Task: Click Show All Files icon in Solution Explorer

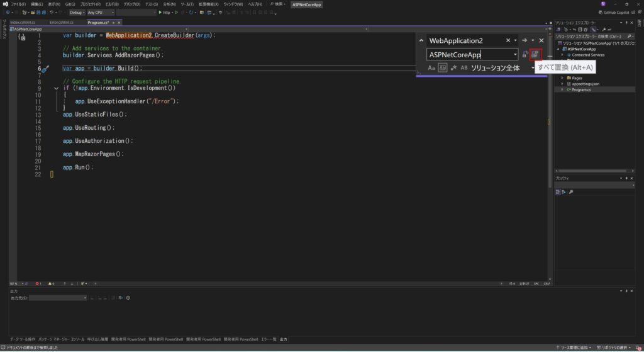Action: (x=586, y=30)
